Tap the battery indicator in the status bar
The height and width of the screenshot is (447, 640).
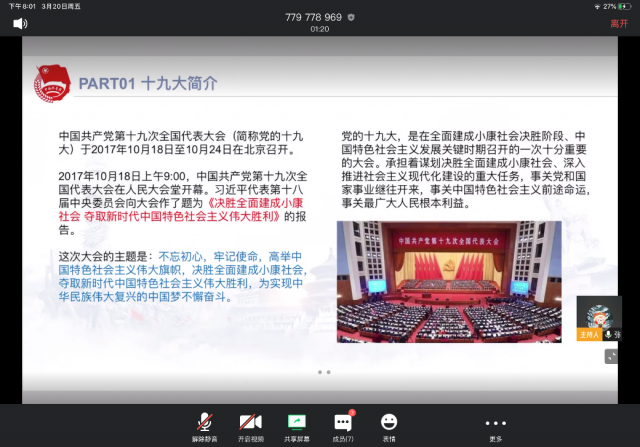(x=626, y=5)
